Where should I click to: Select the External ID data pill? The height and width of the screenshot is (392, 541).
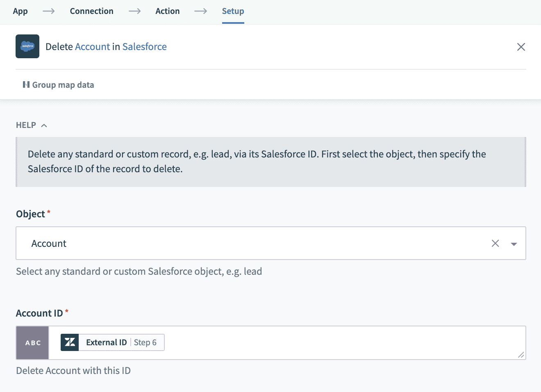point(107,342)
